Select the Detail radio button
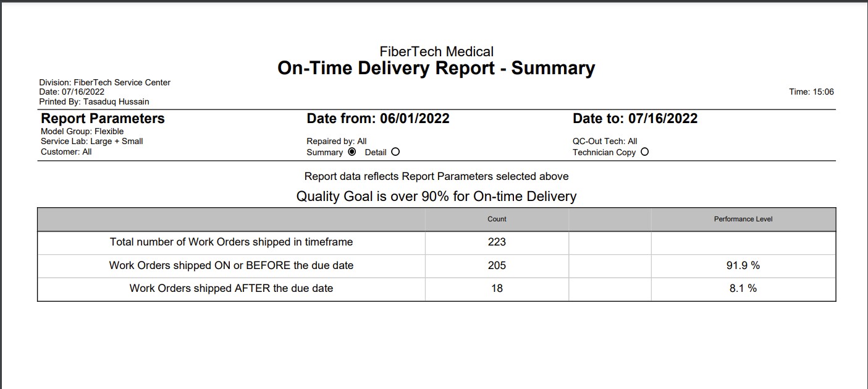 pyautogui.click(x=395, y=152)
